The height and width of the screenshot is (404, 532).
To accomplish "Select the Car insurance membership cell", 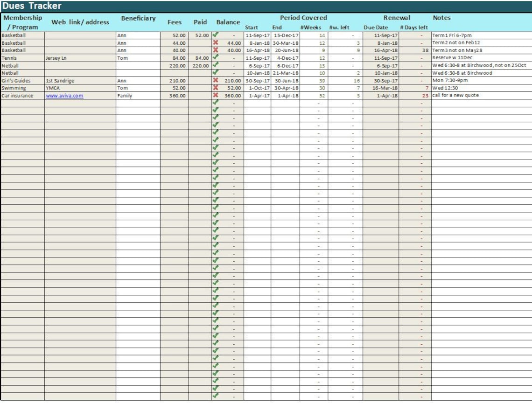I will 23,96.
